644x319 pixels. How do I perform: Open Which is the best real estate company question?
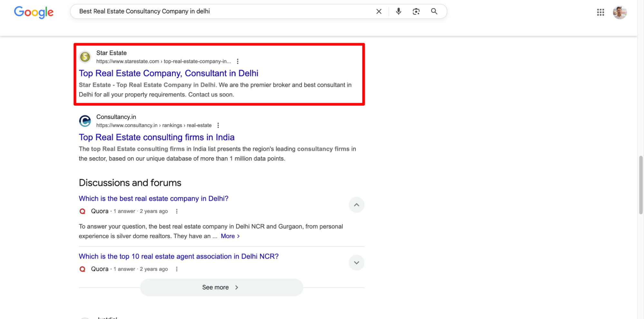pyautogui.click(x=154, y=198)
